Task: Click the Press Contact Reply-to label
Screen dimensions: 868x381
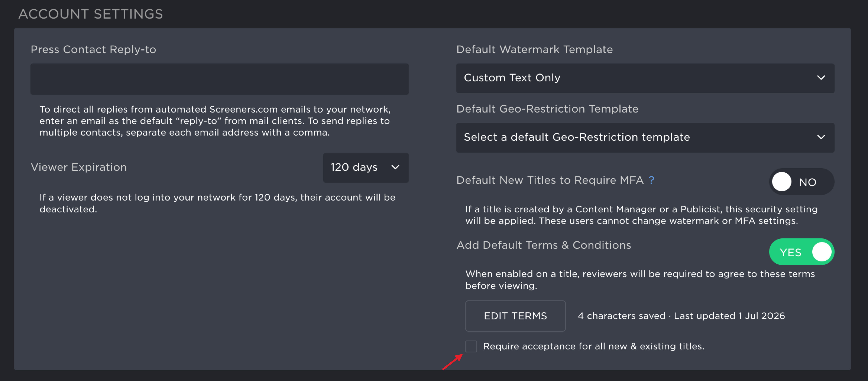Action: click(x=93, y=50)
